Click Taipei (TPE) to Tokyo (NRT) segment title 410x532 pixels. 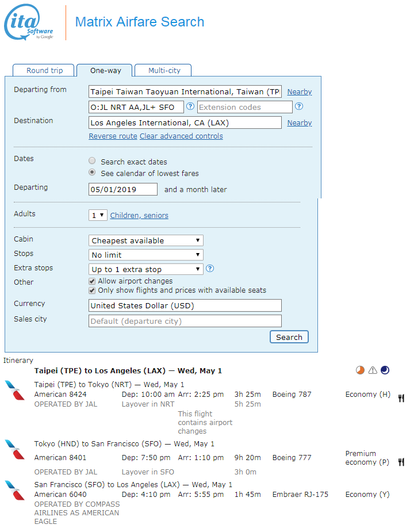click(x=109, y=384)
